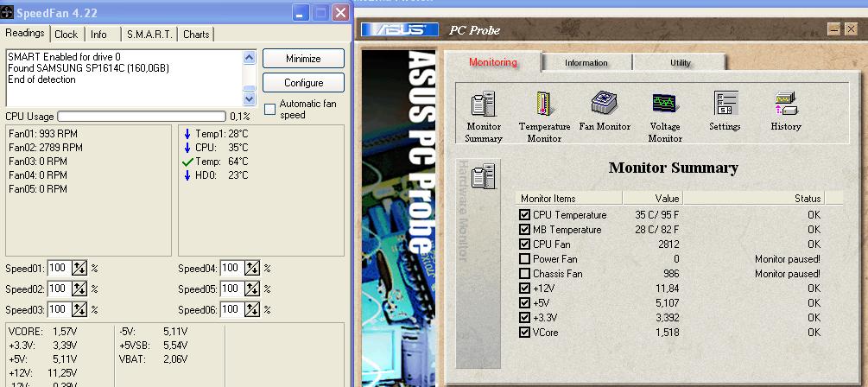Uncheck the CPU Fan monitor item
Image resolution: width=868 pixels, height=387 pixels.
525,244
